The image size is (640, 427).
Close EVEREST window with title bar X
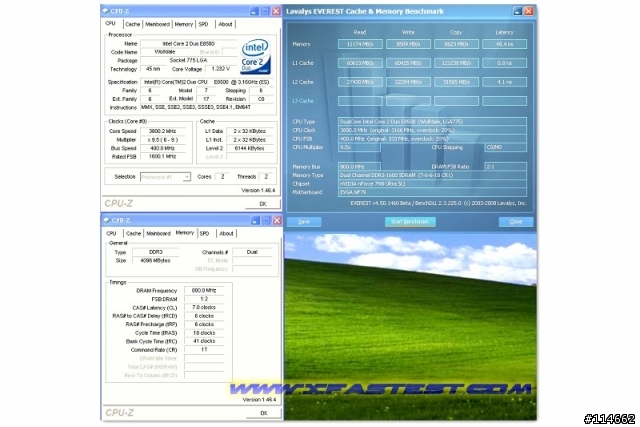click(x=529, y=11)
